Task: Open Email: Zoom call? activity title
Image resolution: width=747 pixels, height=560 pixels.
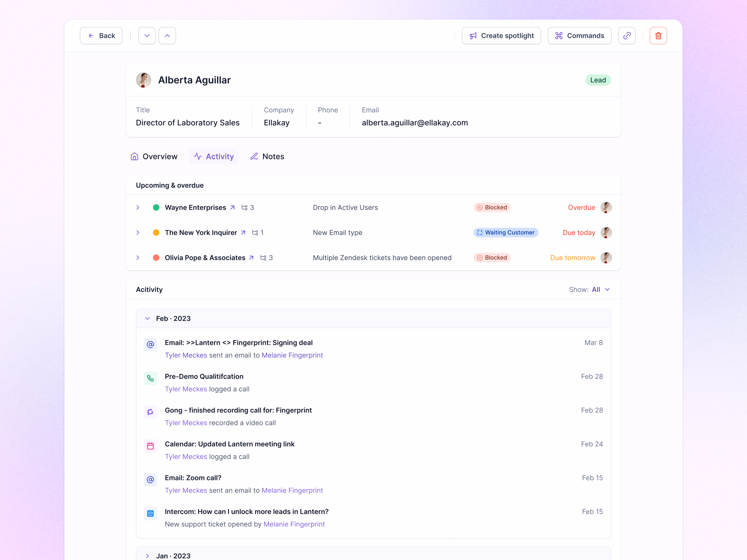Action: tap(193, 478)
